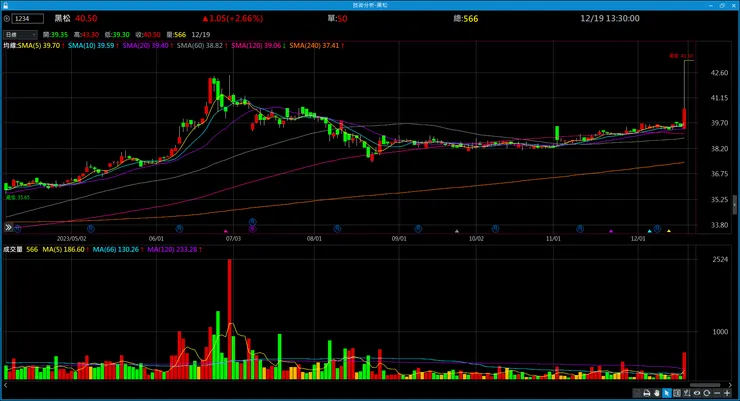The height and width of the screenshot is (401, 740).
Task: Click the split-panel layout icon
Action: point(677,393)
